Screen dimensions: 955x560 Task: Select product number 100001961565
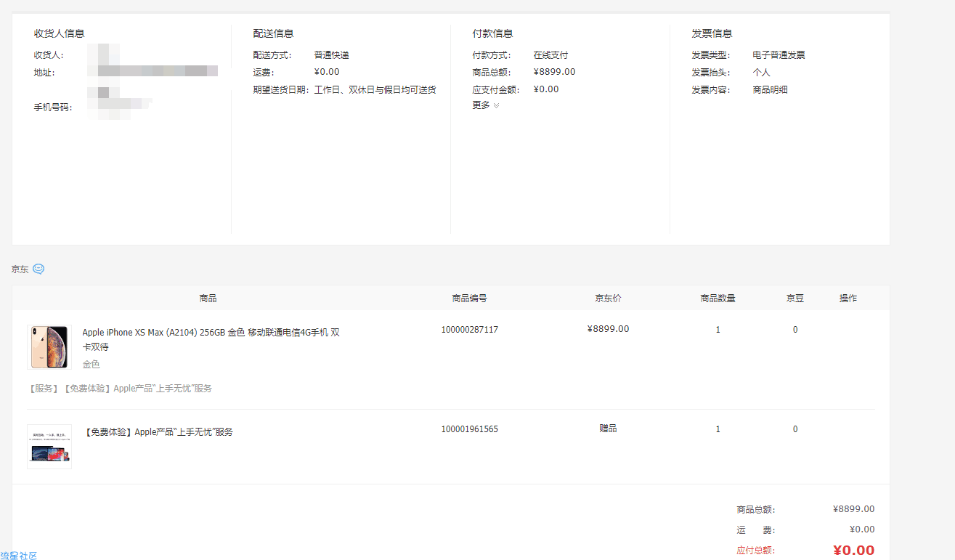coord(470,429)
